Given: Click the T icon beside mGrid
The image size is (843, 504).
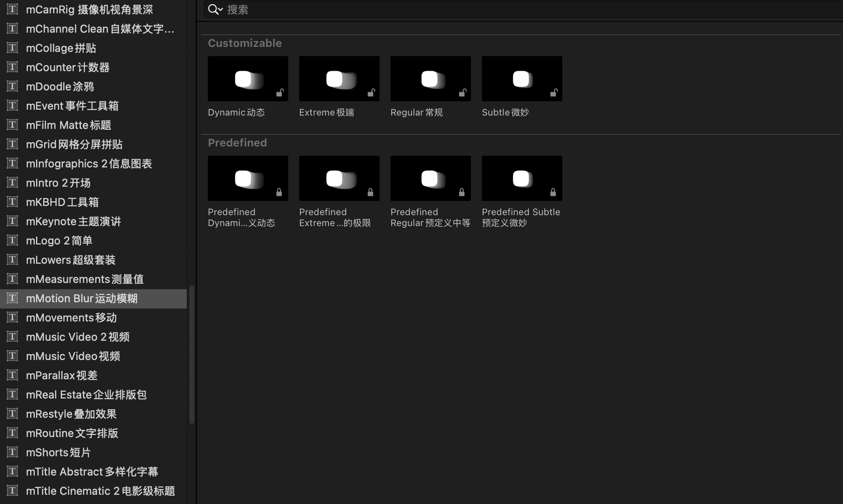Looking at the screenshot, I should [x=13, y=144].
